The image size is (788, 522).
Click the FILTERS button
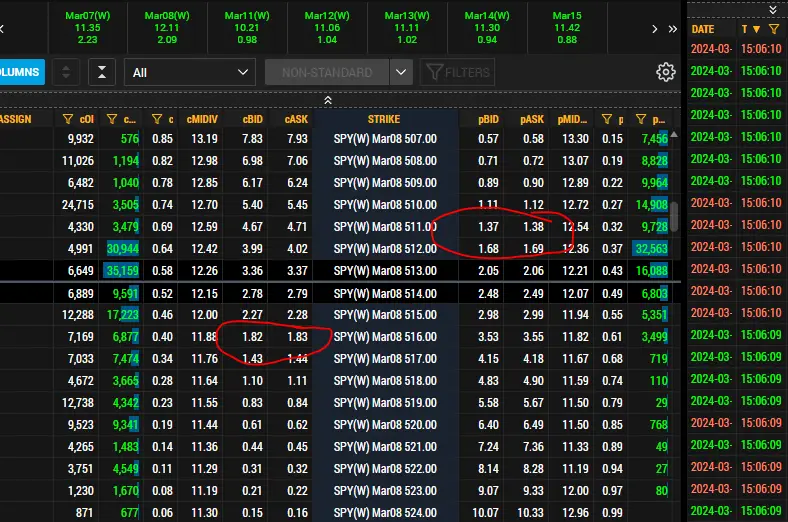click(x=458, y=72)
